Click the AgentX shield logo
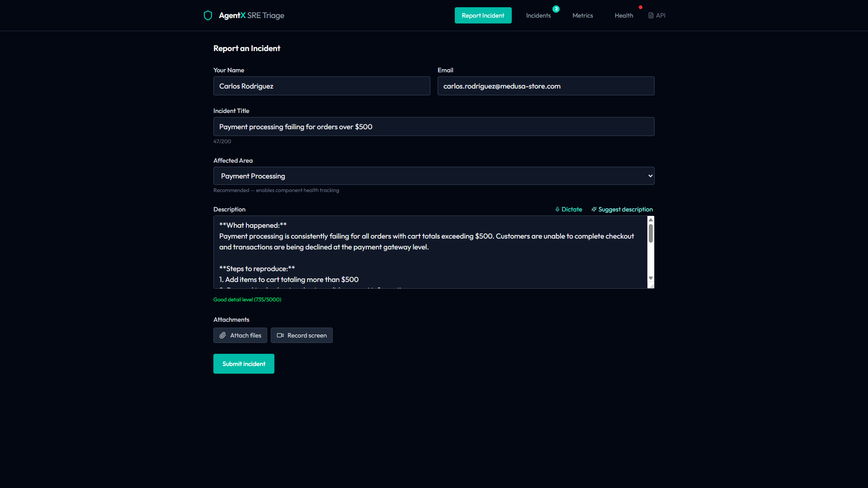The height and width of the screenshot is (488, 868). pos(208,15)
